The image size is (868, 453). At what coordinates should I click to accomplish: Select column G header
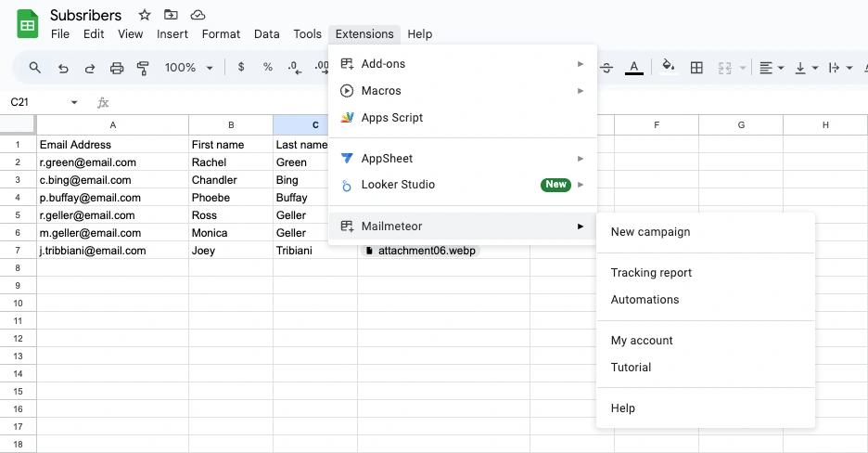741,125
